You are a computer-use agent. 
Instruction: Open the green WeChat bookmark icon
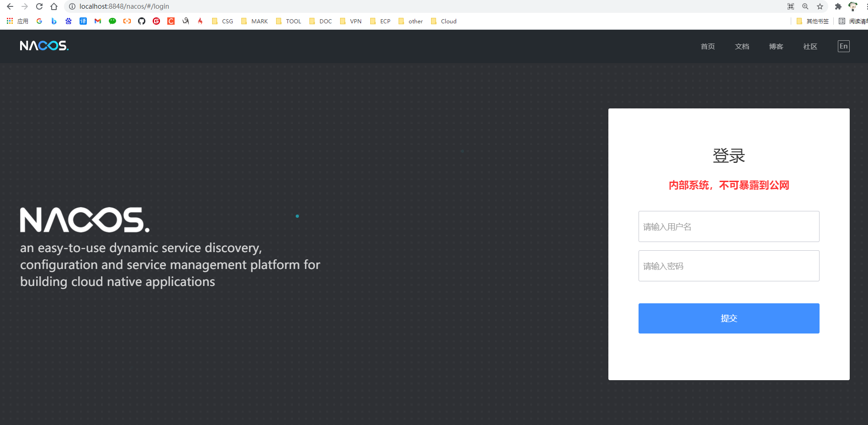click(x=112, y=21)
